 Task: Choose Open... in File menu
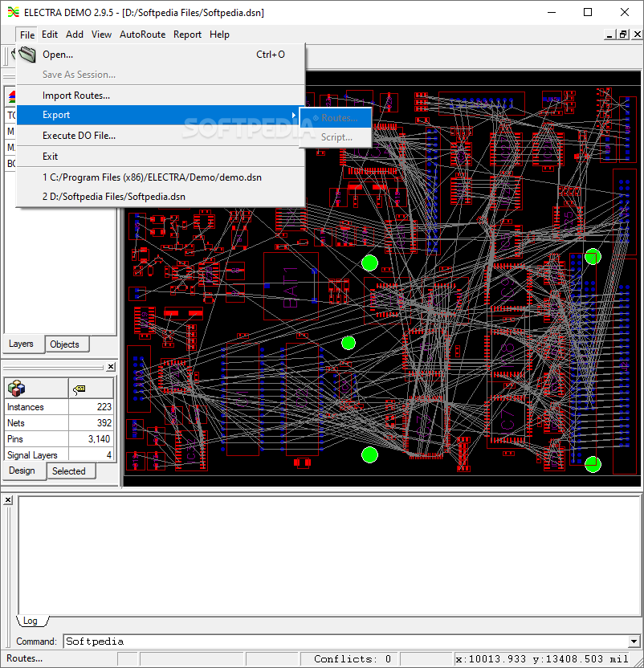161,55
